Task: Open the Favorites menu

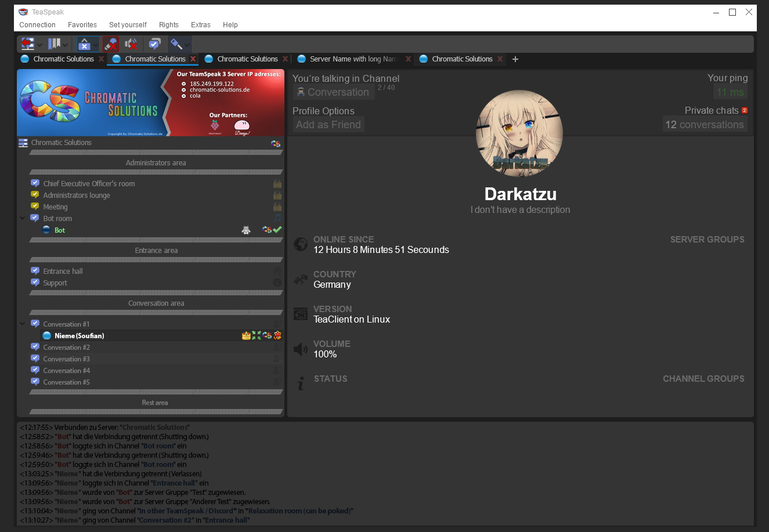Action: (82, 25)
